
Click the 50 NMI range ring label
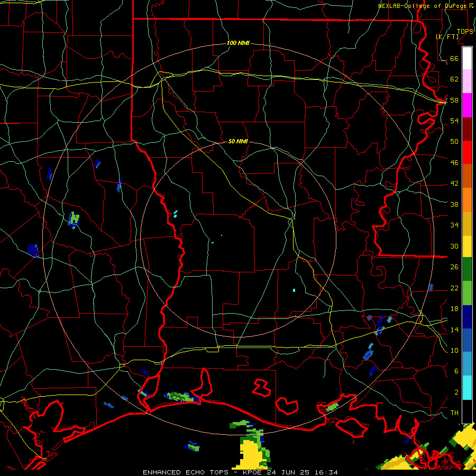(x=238, y=141)
